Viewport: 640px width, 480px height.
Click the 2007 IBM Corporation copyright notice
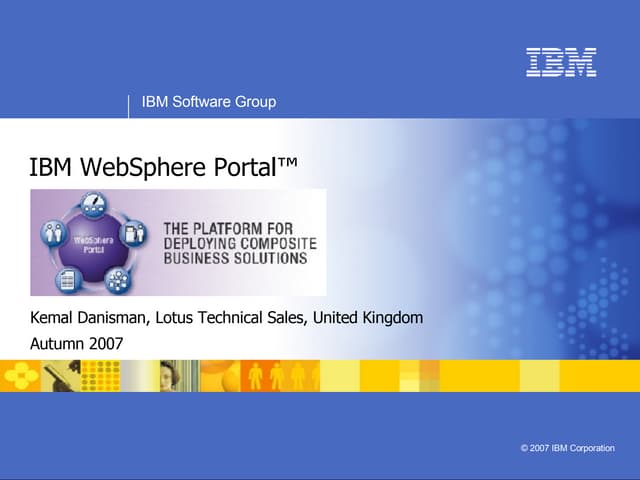[x=567, y=448]
